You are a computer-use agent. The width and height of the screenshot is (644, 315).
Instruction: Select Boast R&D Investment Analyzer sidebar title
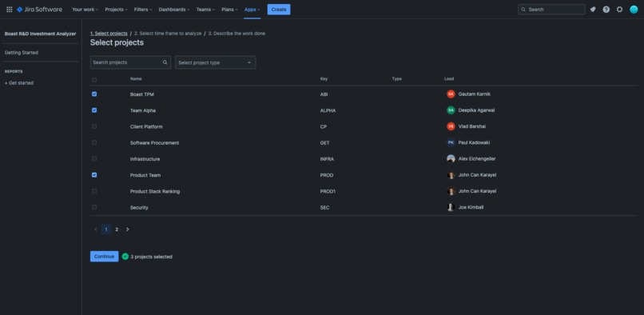click(40, 34)
